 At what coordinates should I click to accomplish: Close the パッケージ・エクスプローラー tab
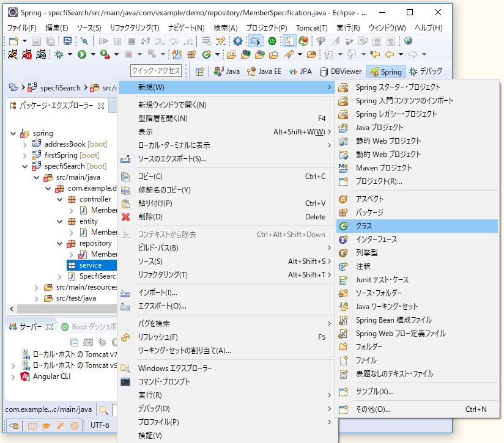(x=101, y=106)
